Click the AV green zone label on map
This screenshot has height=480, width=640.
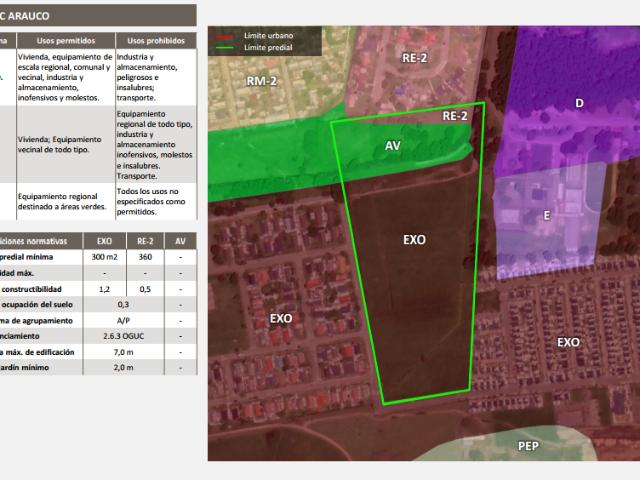[x=393, y=146]
